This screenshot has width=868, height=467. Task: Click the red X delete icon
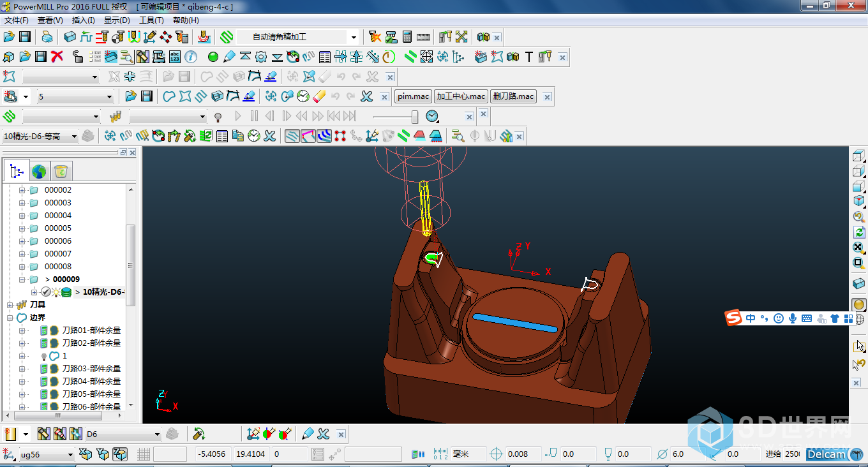pyautogui.click(x=57, y=57)
